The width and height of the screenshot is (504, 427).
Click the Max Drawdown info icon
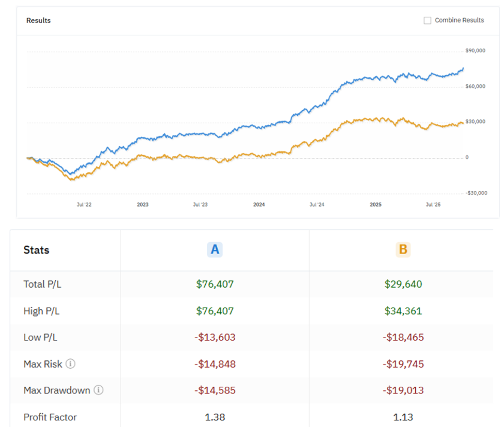tap(99, 390)
